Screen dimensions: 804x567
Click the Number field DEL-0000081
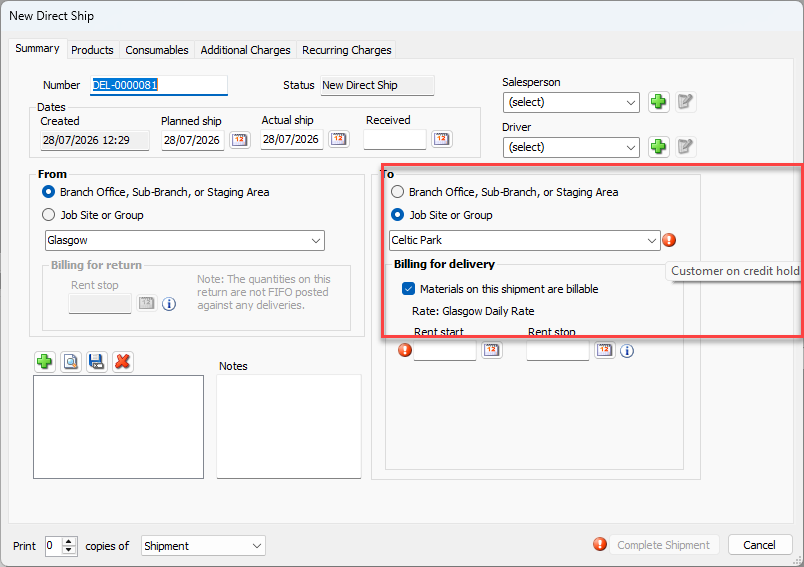[x=158, y=85]
